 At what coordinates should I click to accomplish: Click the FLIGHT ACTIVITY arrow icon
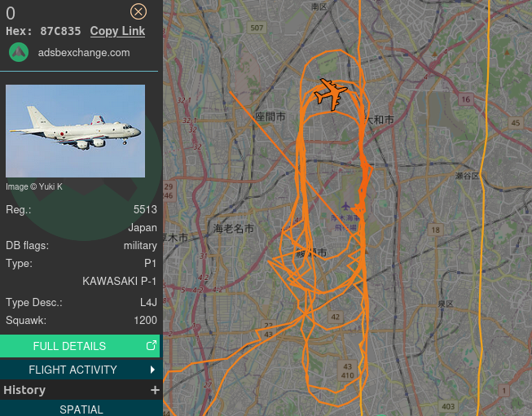pyautogui.click(x=152, y=370)
